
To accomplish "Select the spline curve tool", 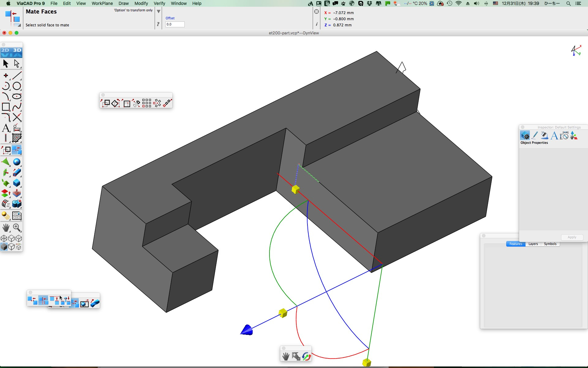I will point(17,107).
